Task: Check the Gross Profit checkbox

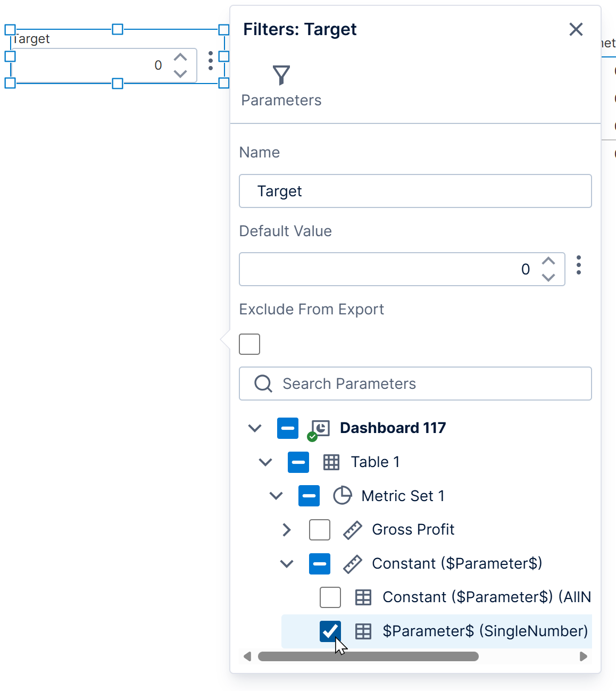Action: 319,530
